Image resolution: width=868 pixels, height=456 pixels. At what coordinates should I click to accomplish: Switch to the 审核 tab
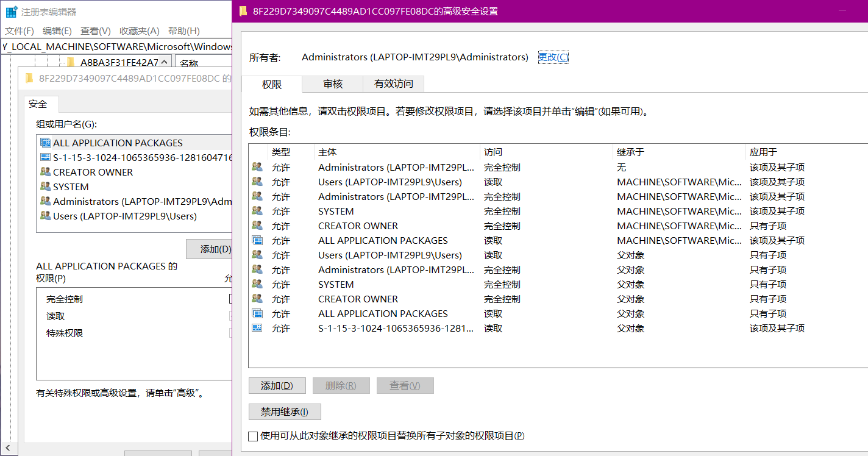(x=332, y=84)
